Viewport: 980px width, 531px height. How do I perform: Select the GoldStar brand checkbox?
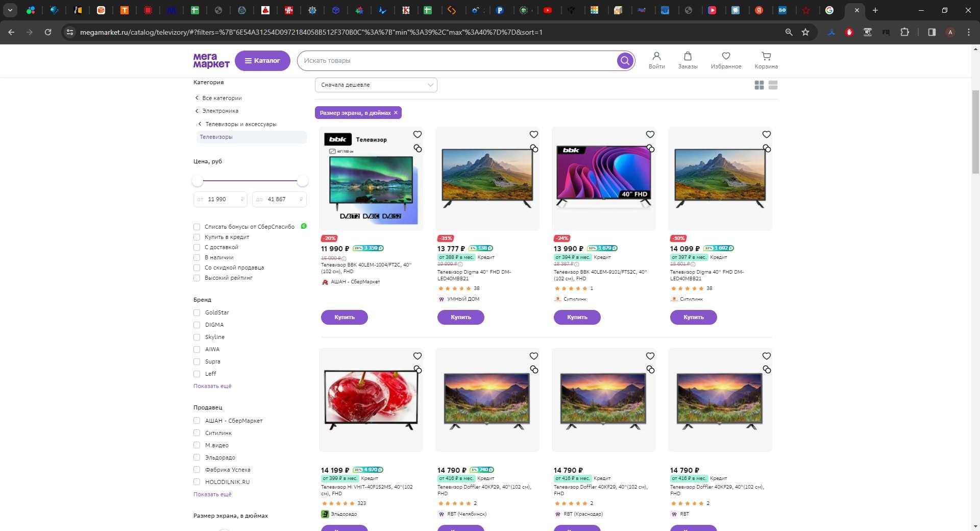(197, 312)
